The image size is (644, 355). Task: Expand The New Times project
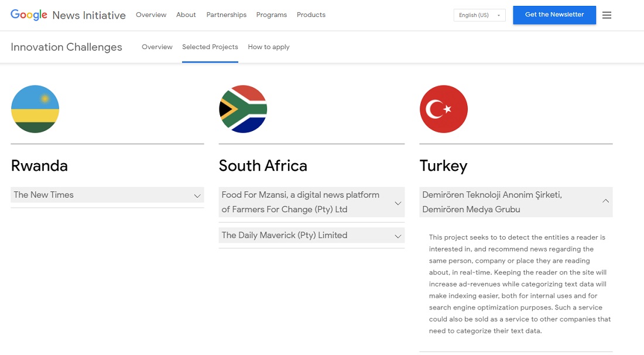tap(107, 195)
